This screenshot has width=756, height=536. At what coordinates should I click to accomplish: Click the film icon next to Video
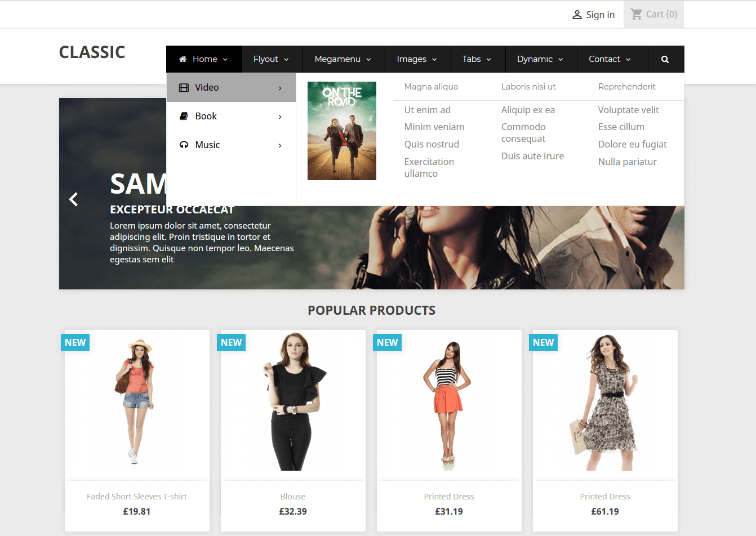184,88
